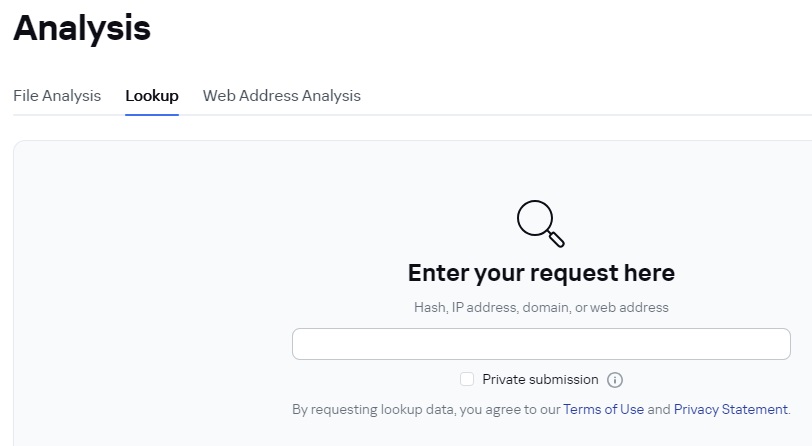This screenshot has width=812, height=446.
Task: Open the Privacy Statement link
Action: pyautogui.click(x=731, y=409)
